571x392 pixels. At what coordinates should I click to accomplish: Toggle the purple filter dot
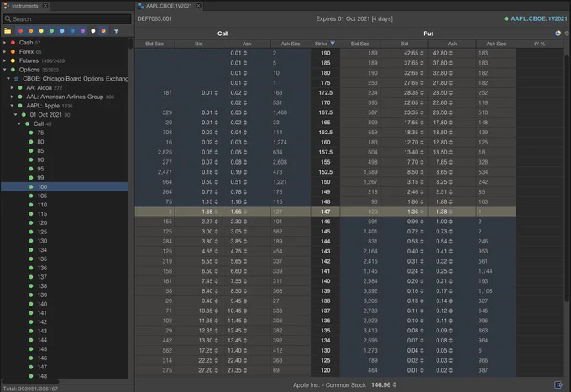(x=82, y=31)
